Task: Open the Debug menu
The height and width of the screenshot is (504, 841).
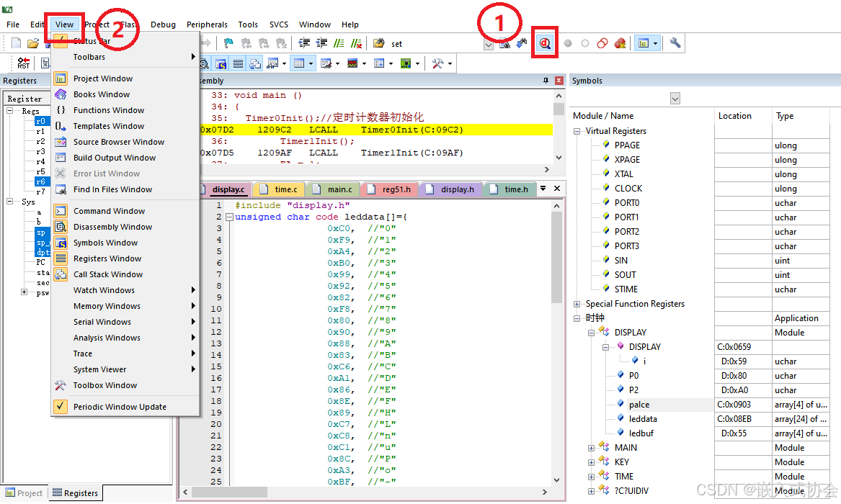Action: click(x=163, y=24)
